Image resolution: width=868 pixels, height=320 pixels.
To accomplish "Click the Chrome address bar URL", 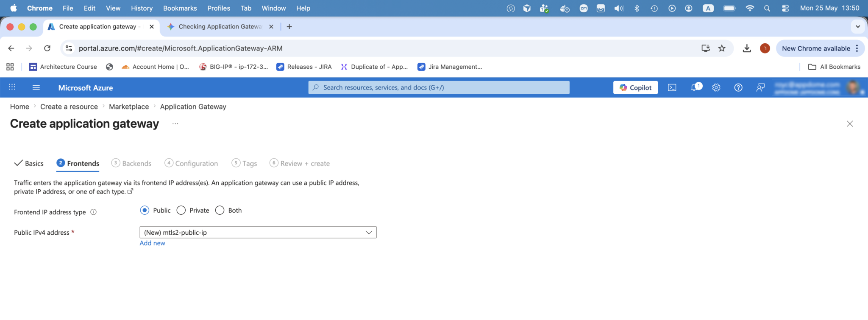I will 181,48.
